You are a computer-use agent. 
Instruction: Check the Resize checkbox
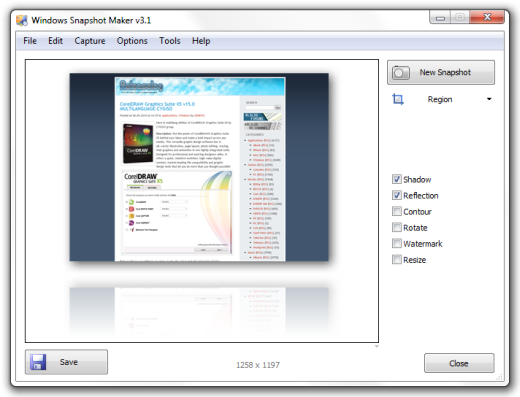397,259
